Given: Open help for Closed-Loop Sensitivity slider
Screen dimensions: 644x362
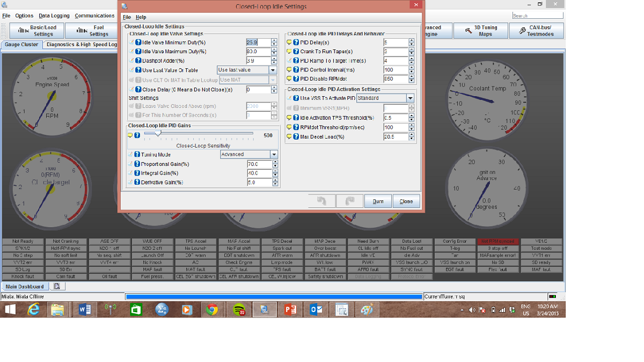Looking at the screenshot, I should point(137,135).
